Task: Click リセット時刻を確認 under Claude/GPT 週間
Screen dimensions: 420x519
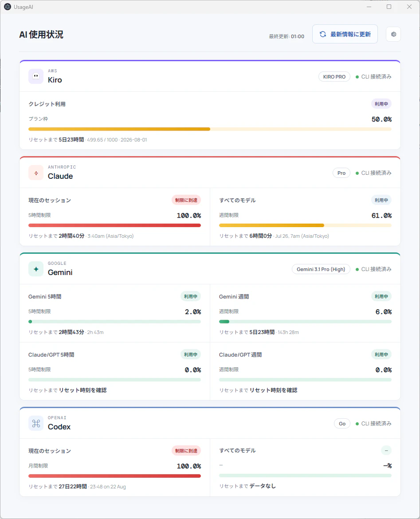Action: (x=273, y=390)
